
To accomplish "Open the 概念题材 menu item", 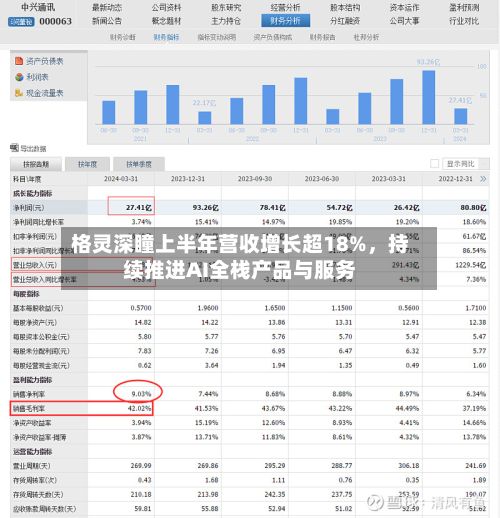I will click(166, 21).
